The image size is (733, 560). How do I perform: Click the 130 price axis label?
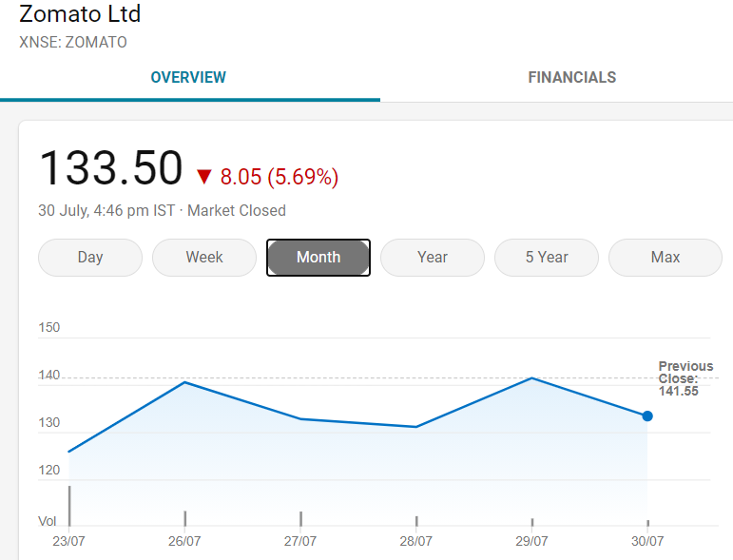[x=49, y=422]
